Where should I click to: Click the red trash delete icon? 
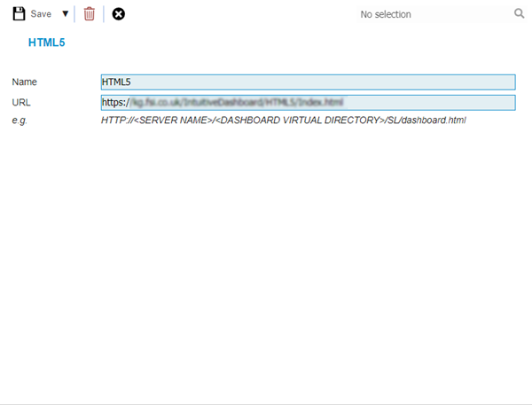point(89,14)
